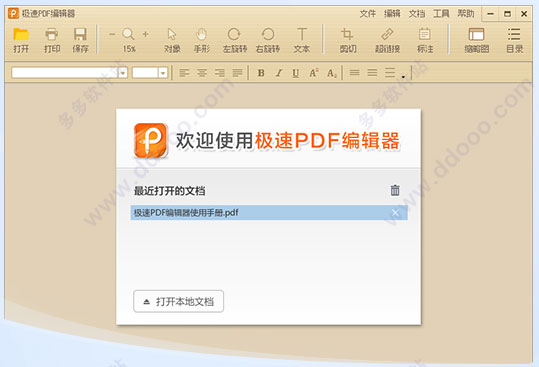Open the 文件 menu

tap(367, 14)
